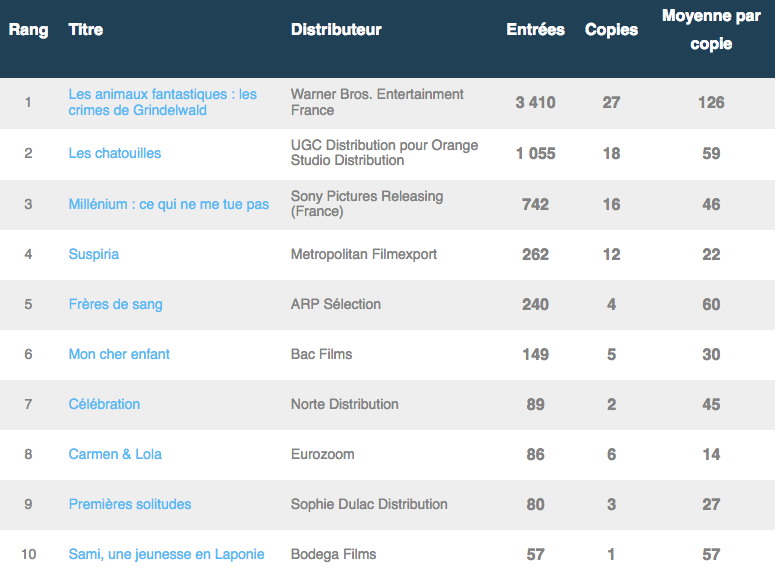Click the Célébration film link
This screenshot has width=775, height=579.
pyautogui.click(x=104, y=404)
